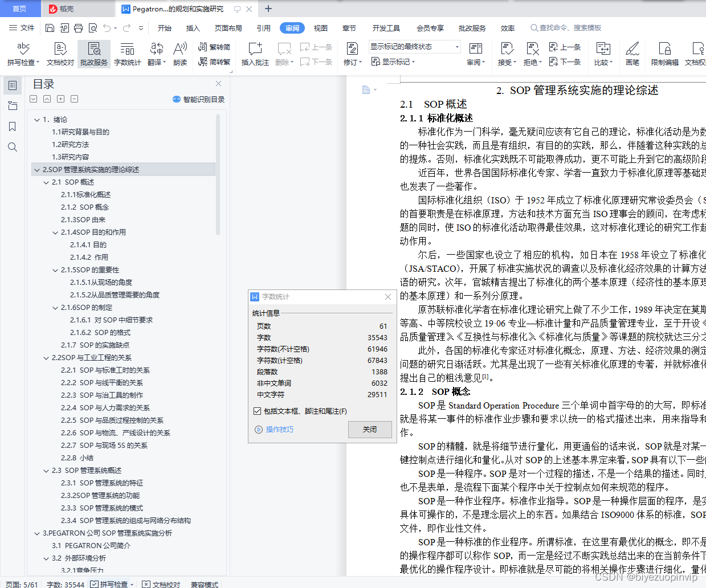Convert text with 繁转简
This screenshot has width=706, height=588.
pos(214,48)
